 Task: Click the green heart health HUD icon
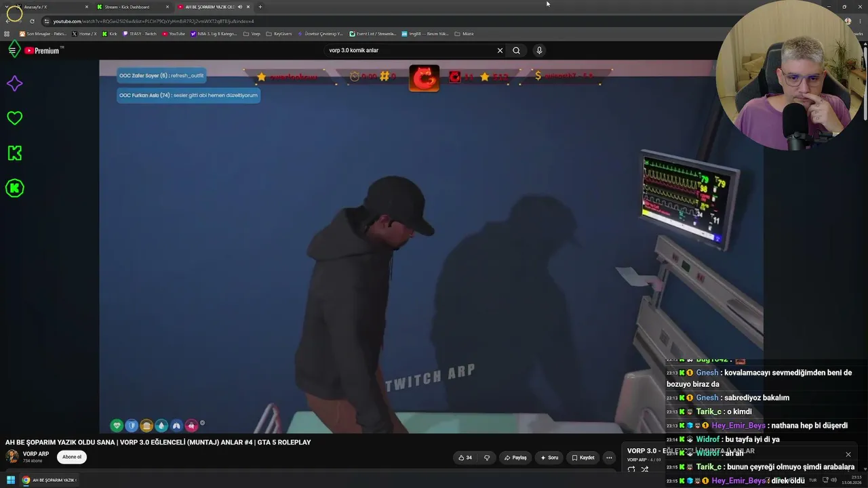point(117,426)
